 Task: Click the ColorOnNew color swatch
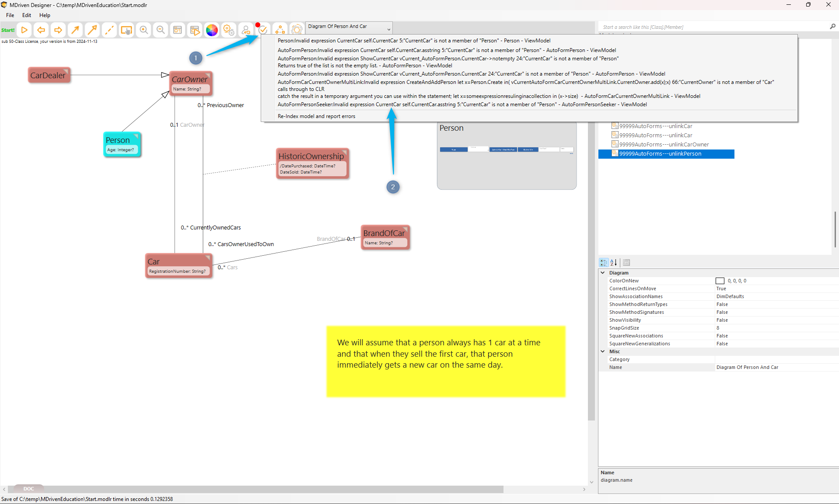(720, 281)
